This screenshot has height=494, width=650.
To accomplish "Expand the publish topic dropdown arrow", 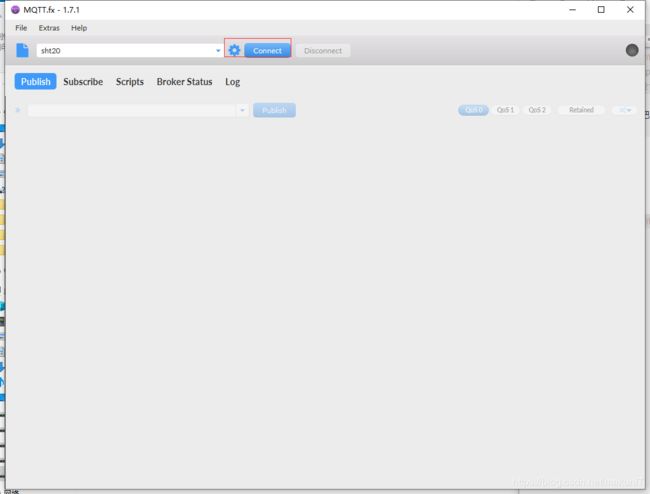I will 243,110.
